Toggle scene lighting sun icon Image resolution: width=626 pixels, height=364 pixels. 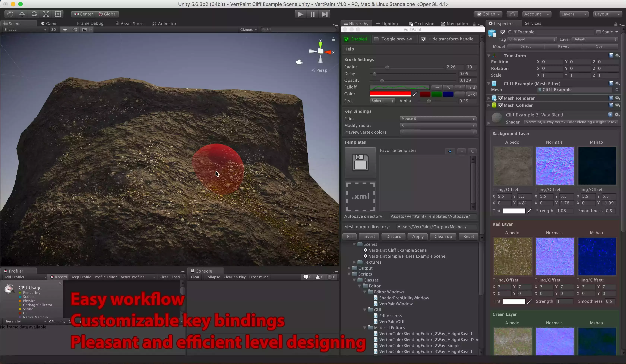pos(65,30)
